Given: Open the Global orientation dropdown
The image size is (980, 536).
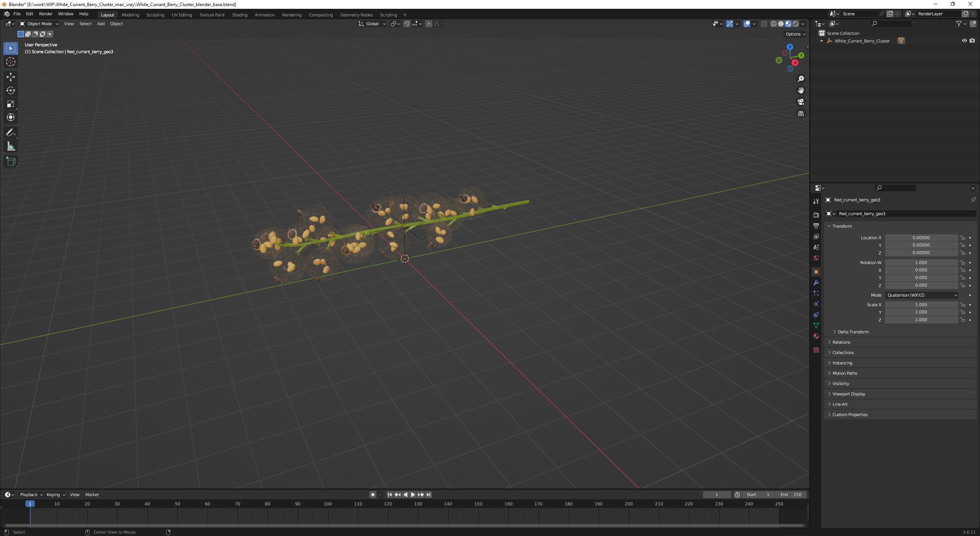Looking at the screenshot, I should (372, 24).
